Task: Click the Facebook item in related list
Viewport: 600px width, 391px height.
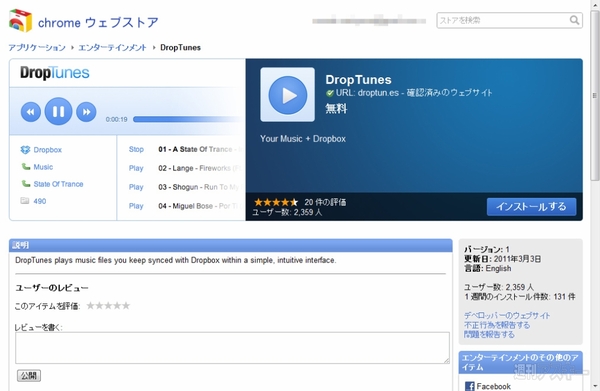Action: click(488, 386)
